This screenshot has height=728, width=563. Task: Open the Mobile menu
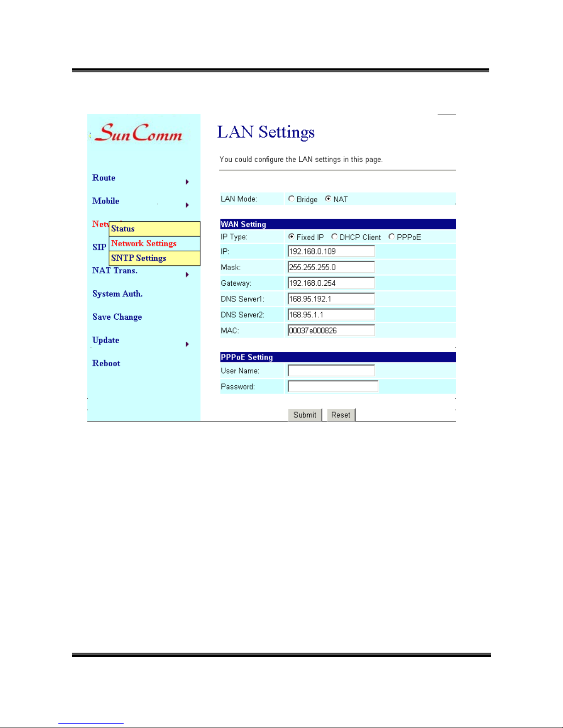tap(106, 201)
